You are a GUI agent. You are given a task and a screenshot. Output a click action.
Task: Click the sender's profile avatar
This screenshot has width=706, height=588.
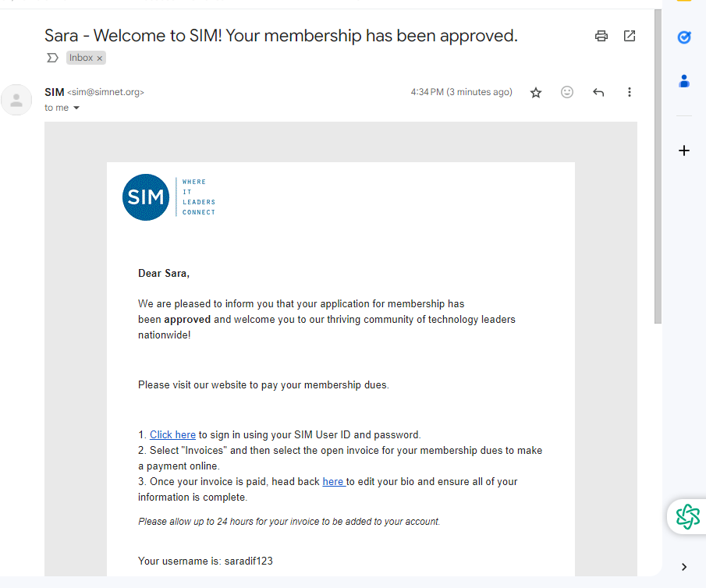[x=16, y=100]
